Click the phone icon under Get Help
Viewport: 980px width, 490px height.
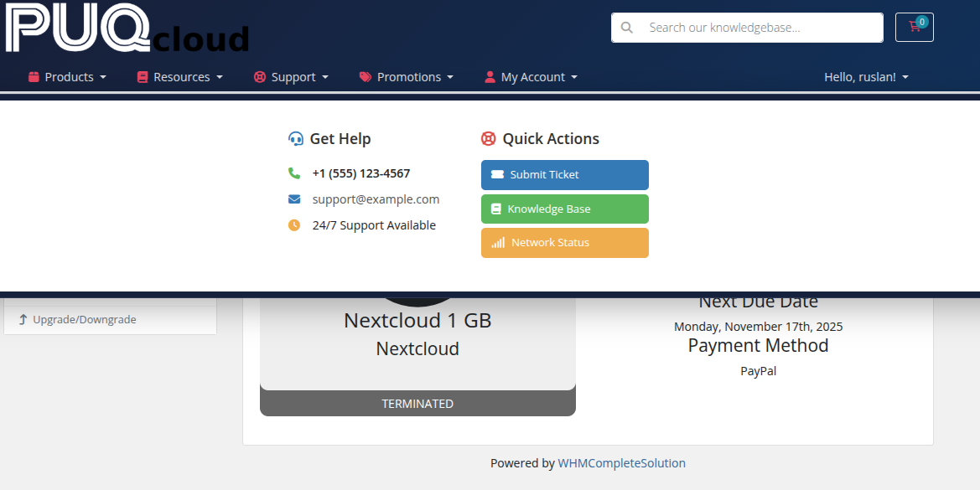(294, 173)
